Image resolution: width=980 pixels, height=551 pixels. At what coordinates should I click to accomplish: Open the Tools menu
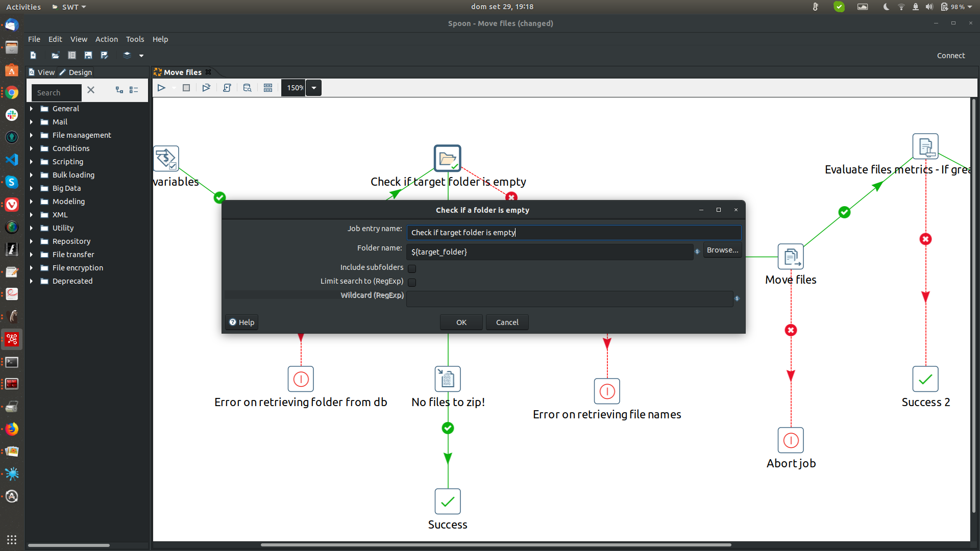tap(135, 39)
